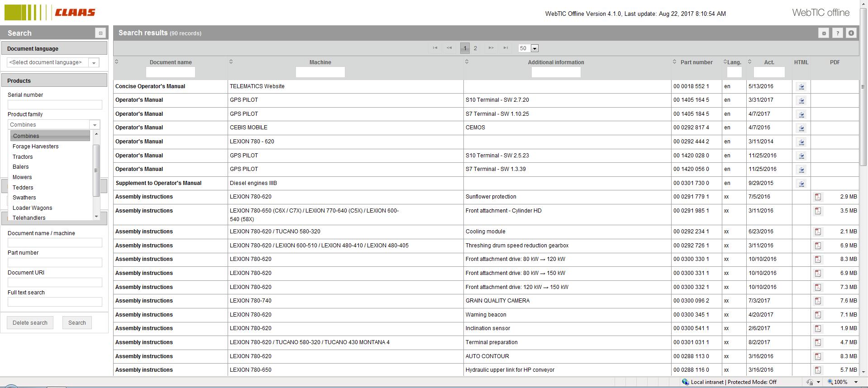Open HTML manual for LEXION 780 - 620

(x=801, y=142)
